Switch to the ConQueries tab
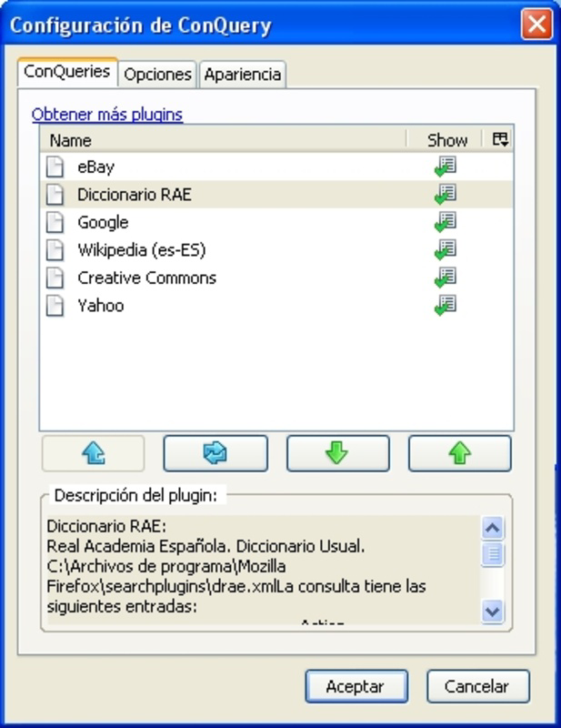561x728 pixels. coord(67,72)
